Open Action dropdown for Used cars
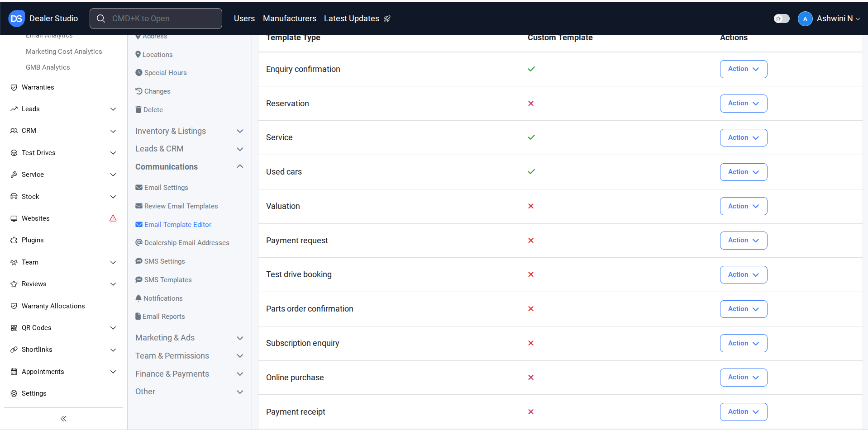Image resolution: width=868 pixels, height=430 pixels. point(743,172)
